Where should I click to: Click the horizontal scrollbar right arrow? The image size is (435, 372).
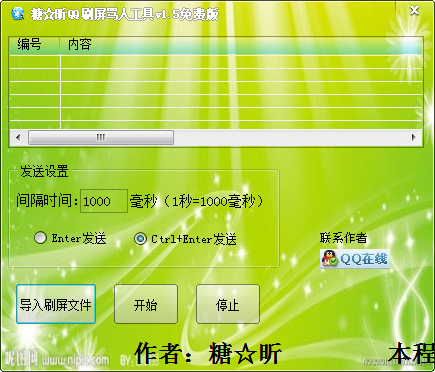click(414, 137)
